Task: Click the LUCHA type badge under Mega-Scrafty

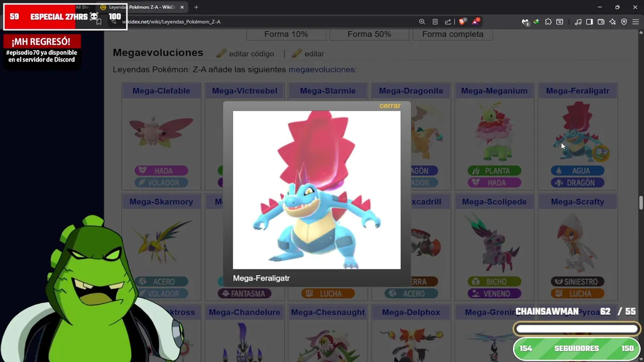Action: [578, 294]
